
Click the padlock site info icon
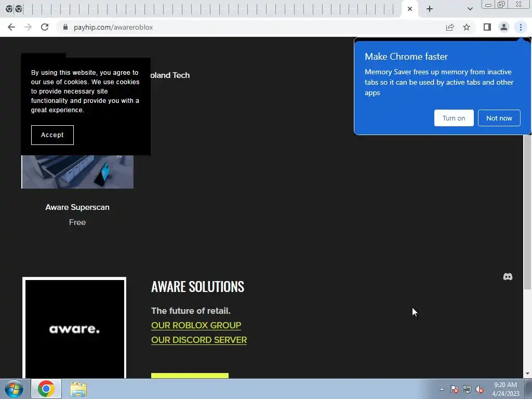(65, 27)
